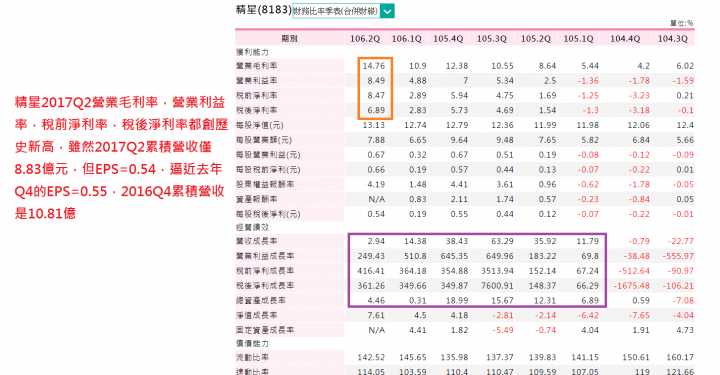Select the 營業毛利率 row label
The height and width of the screenshot is (375, 720).
tap(257, 66)
